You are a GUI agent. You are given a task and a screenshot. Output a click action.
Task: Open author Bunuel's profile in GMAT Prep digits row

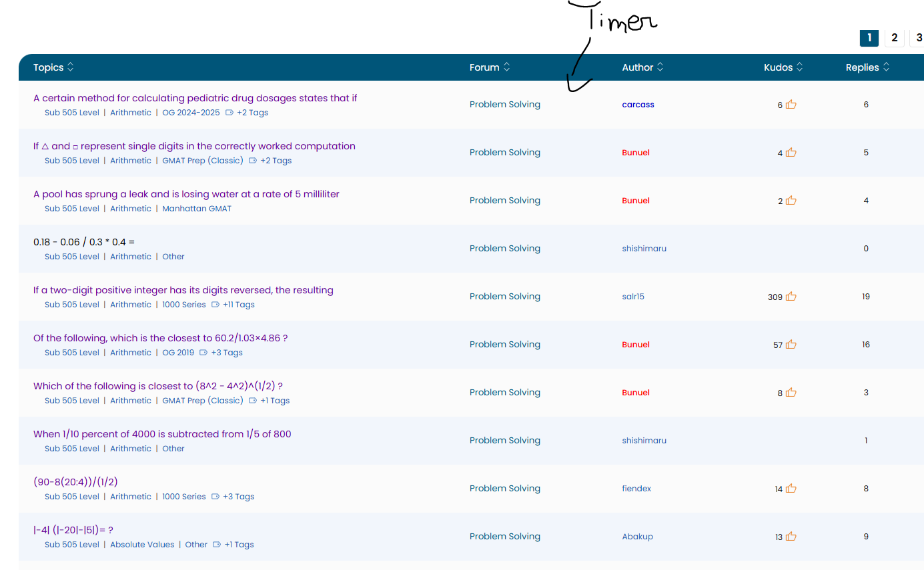[x=635, y=153]
